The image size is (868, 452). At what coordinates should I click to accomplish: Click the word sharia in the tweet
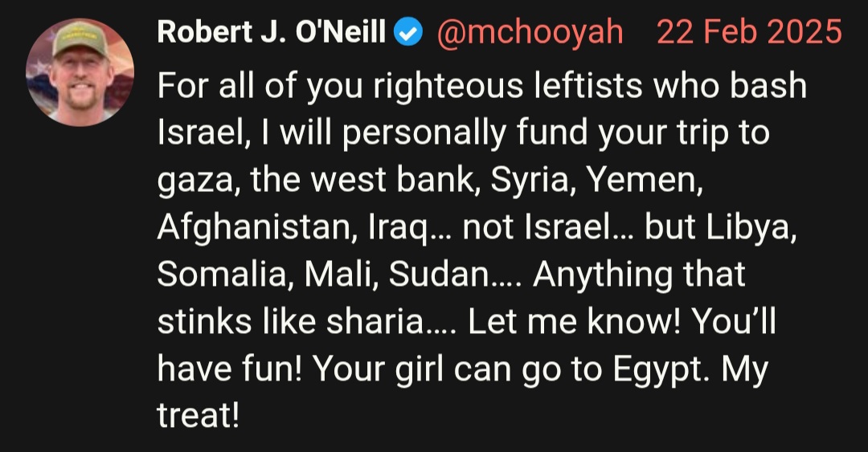pyautogui.click(x=375, y=323)
